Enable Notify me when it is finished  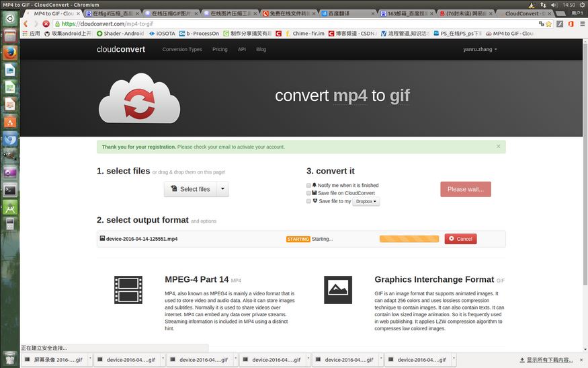tap(308, 186)
